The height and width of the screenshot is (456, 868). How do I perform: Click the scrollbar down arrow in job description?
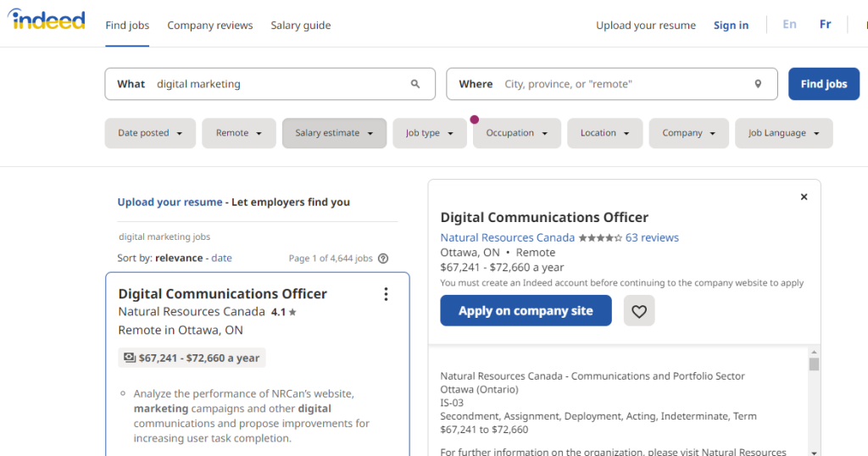(x=814, y=452)
